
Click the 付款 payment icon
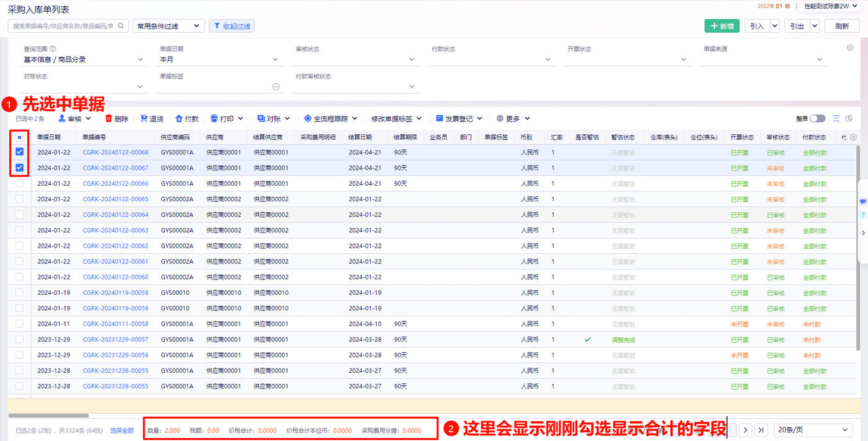click(179, 118)
